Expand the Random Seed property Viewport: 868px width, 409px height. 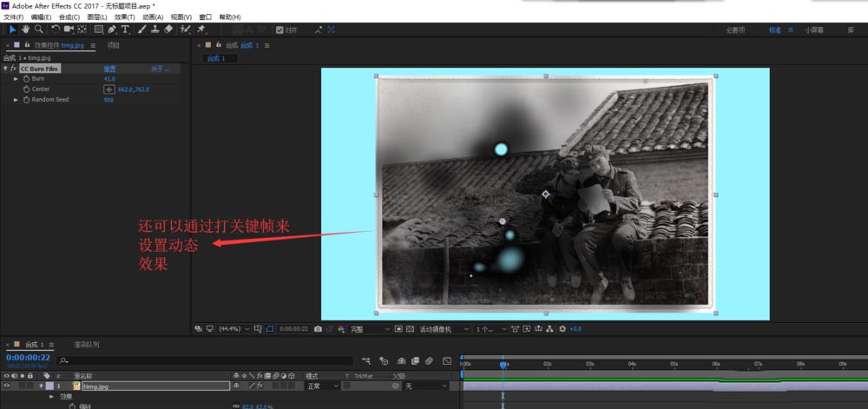click(16, 100)
